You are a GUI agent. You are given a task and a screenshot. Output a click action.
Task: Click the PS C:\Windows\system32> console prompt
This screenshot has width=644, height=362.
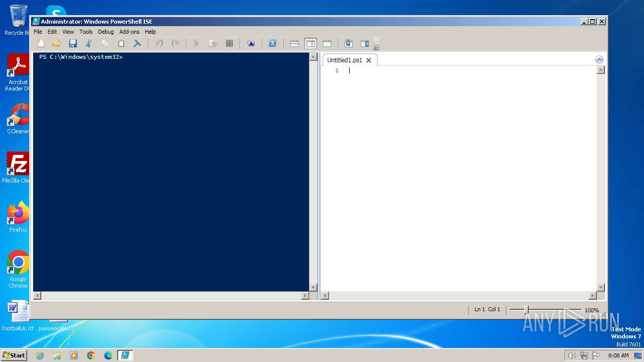(81, 57)
